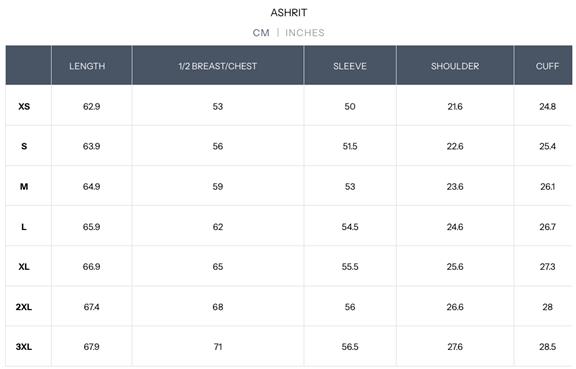This screenshot has width=576, height=369.
Task: Click the XS length value 62.9
Action: click(x=91, y=107)
